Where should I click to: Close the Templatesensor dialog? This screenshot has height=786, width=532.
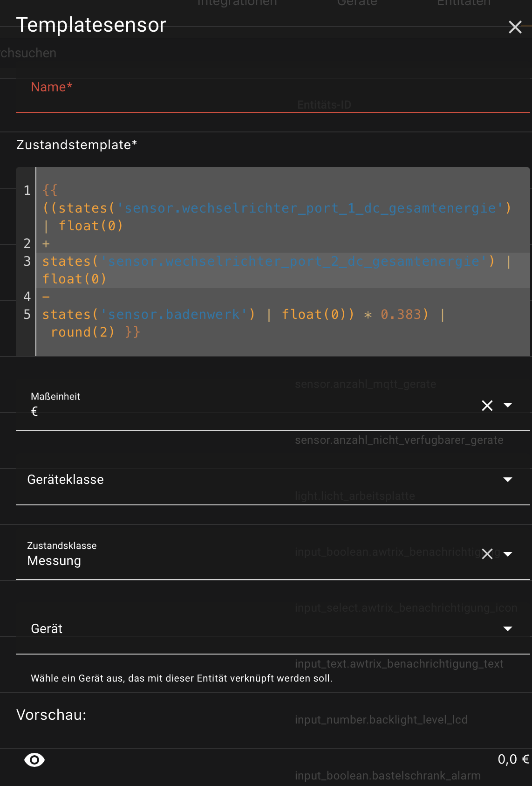click(x=515, y=27)
